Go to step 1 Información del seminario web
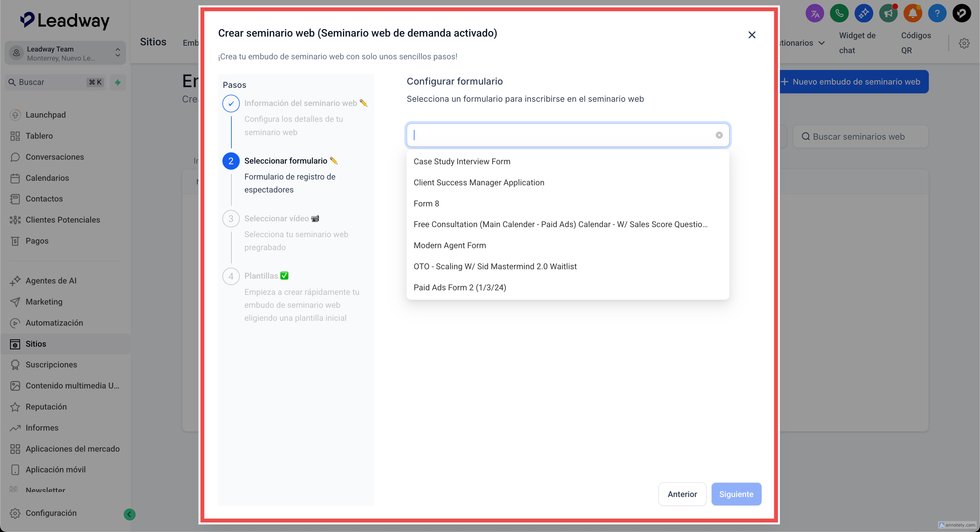 [x=300, y=103]
